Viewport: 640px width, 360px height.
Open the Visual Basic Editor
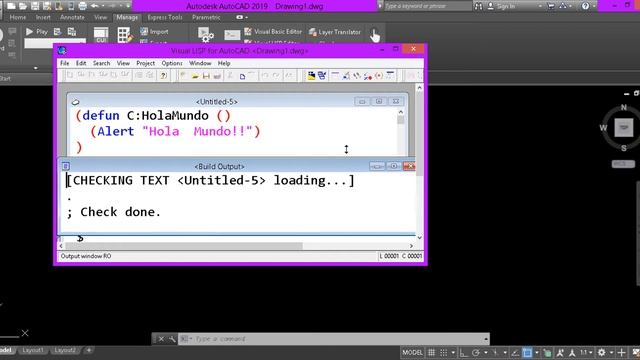point(273,31)
